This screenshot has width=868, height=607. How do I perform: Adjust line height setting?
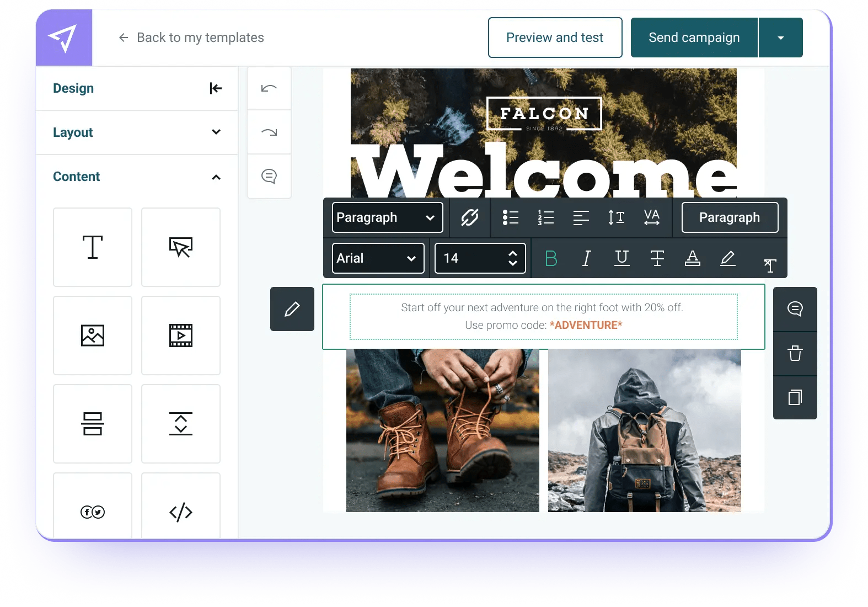click(617, 217)
